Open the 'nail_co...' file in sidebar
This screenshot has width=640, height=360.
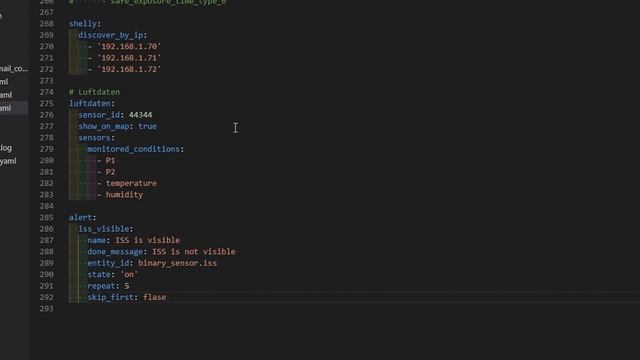tap(14, 69)
